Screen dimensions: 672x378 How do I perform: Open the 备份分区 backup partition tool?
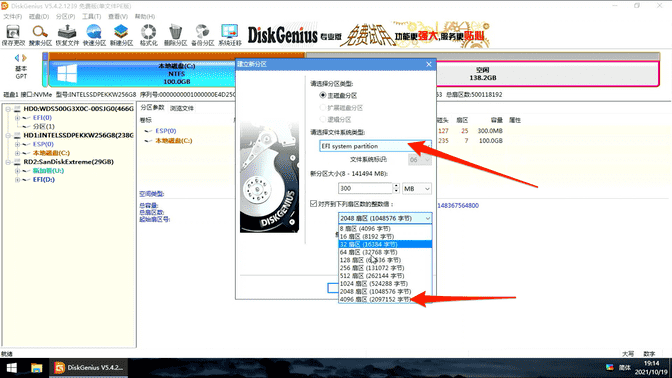[202, 35]
